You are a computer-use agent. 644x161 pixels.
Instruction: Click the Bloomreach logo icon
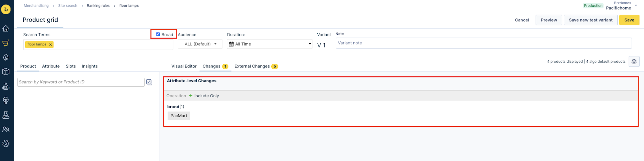pos(6,10)
